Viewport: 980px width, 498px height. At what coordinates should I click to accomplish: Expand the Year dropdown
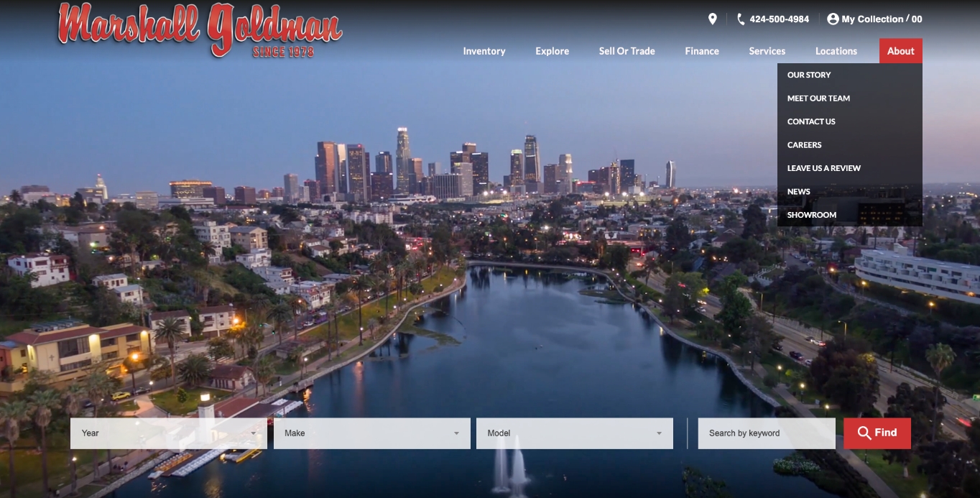(x=169, y=433)
